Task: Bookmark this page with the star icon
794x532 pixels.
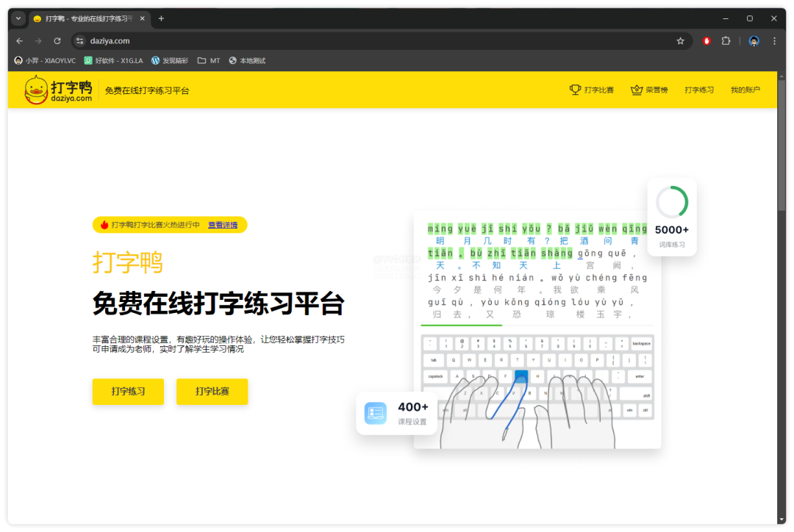Action: (680, 41)
